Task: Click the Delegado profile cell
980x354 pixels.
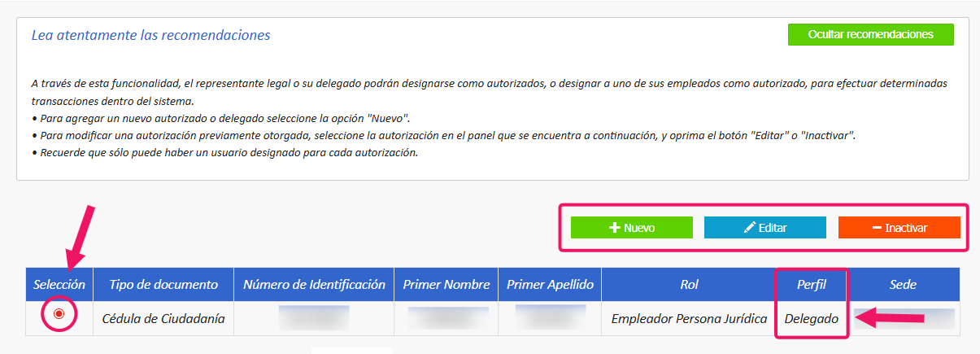Action: [811, 318]
